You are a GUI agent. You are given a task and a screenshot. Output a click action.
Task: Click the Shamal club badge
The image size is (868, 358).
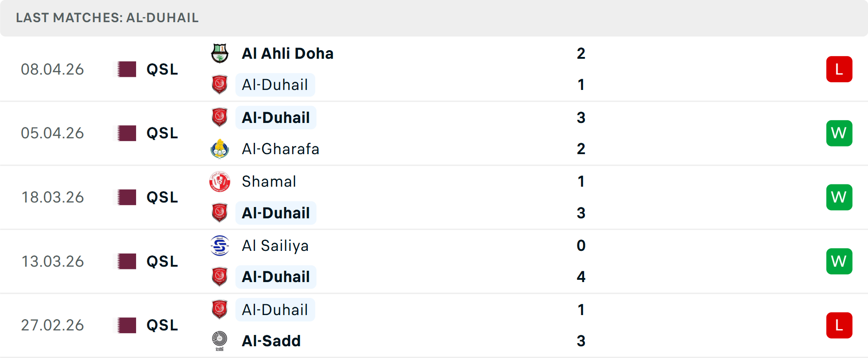[220, 181]
